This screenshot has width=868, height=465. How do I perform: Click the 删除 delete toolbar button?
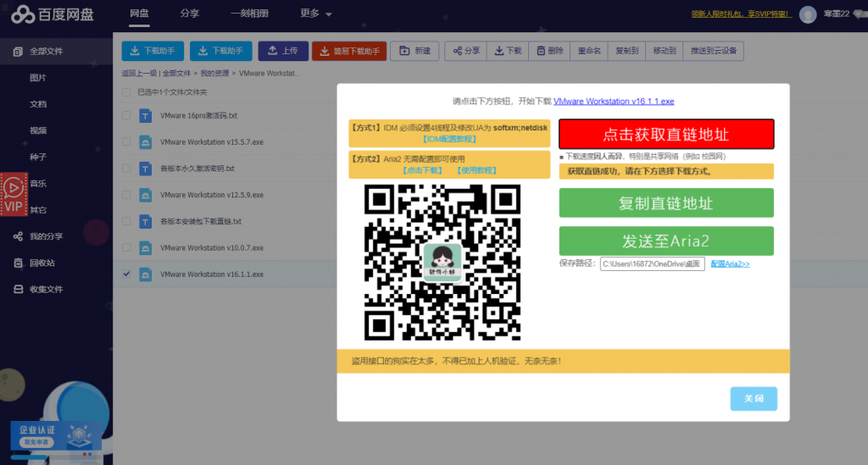(549, 51)
